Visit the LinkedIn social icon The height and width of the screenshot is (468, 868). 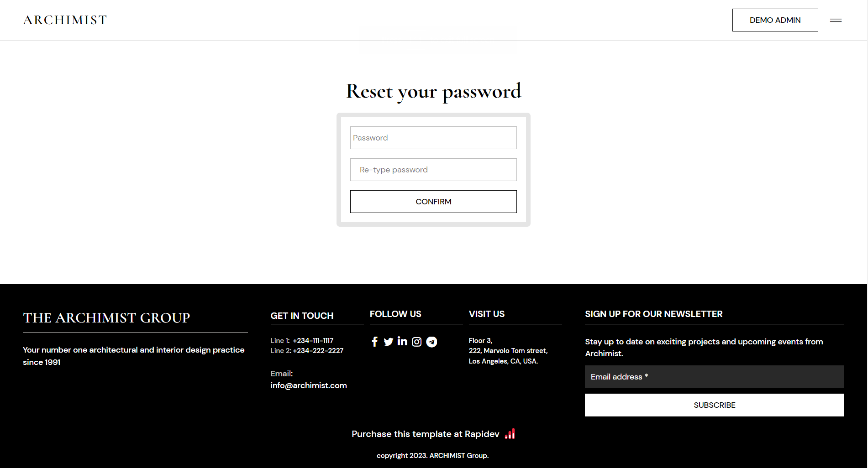[402, 341]
